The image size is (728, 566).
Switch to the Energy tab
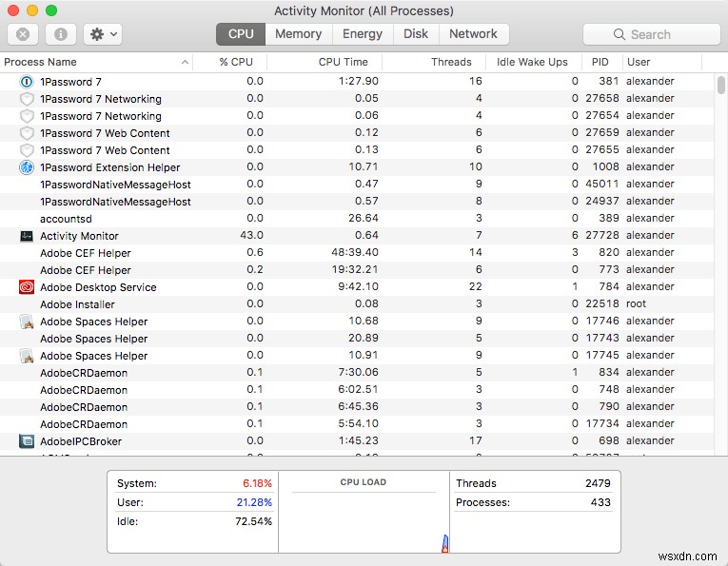363,34
